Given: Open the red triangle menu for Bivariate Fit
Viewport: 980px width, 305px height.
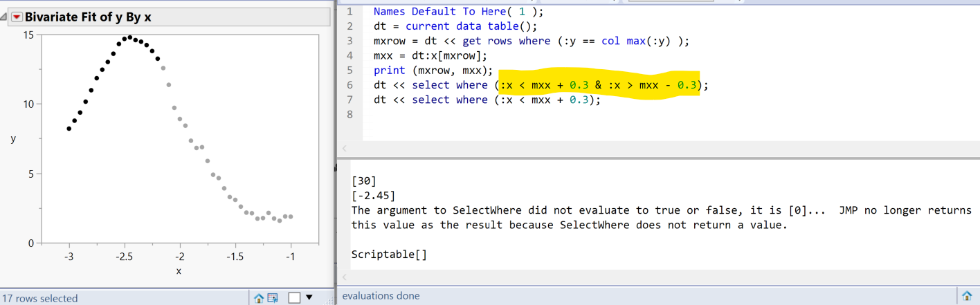Looking at the screenshot, I should [x=17, y=17].
